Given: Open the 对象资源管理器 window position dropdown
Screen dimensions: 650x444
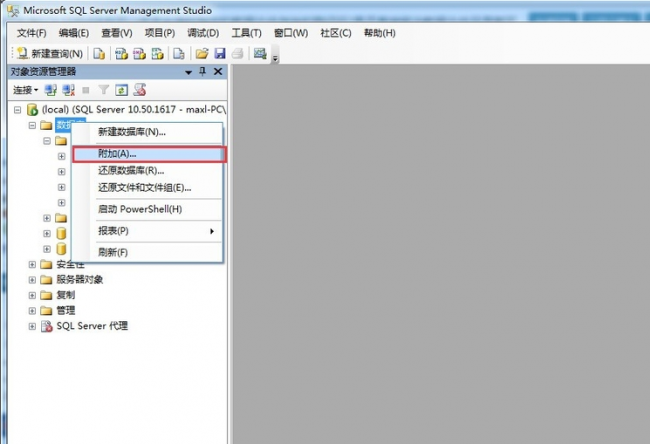Looking at the screenshot, I should pyautogui.click(x=189, y=72).
